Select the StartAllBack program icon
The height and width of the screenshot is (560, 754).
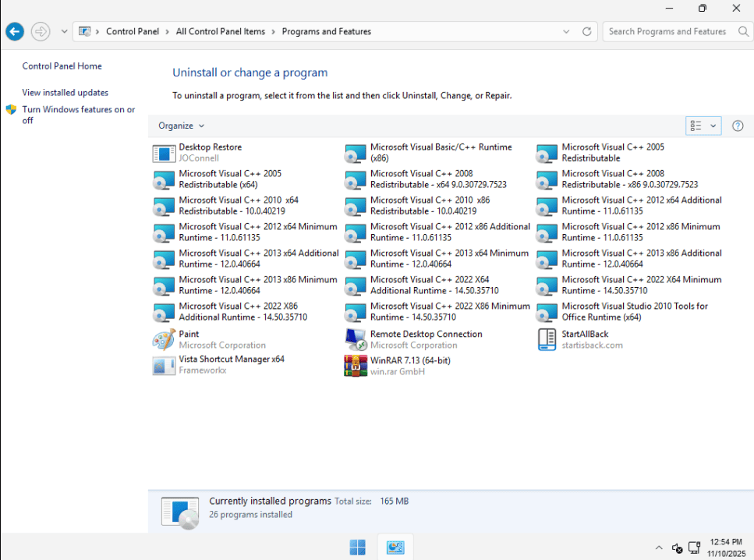(x=547, y=339)
